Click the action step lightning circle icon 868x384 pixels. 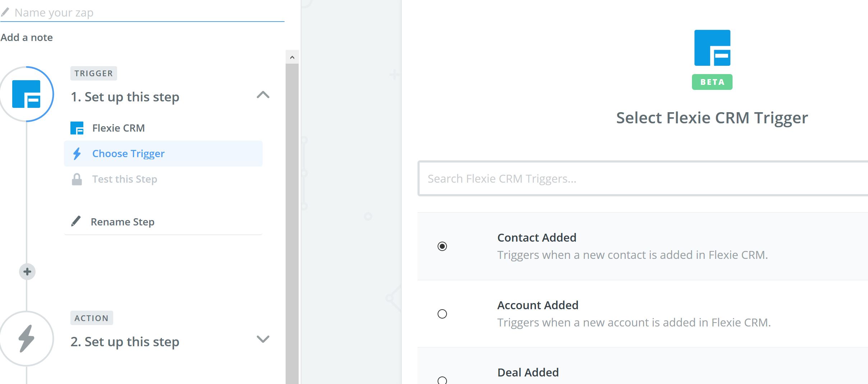point(27,339)
